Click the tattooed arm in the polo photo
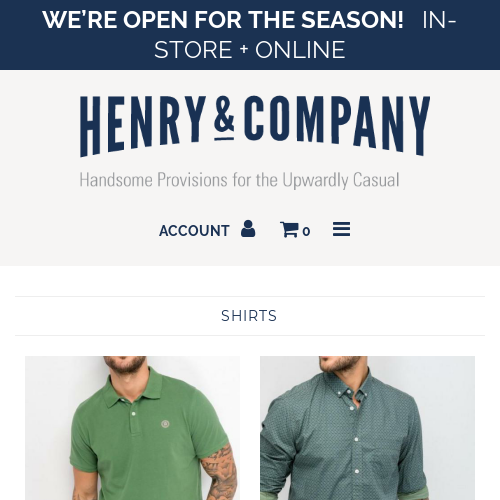 point(218,473)
